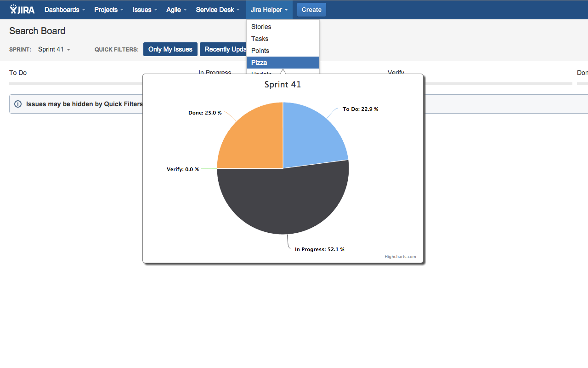Expand the Agile menu
Viewport: 588px width, 368px height.
pos(176,10)
